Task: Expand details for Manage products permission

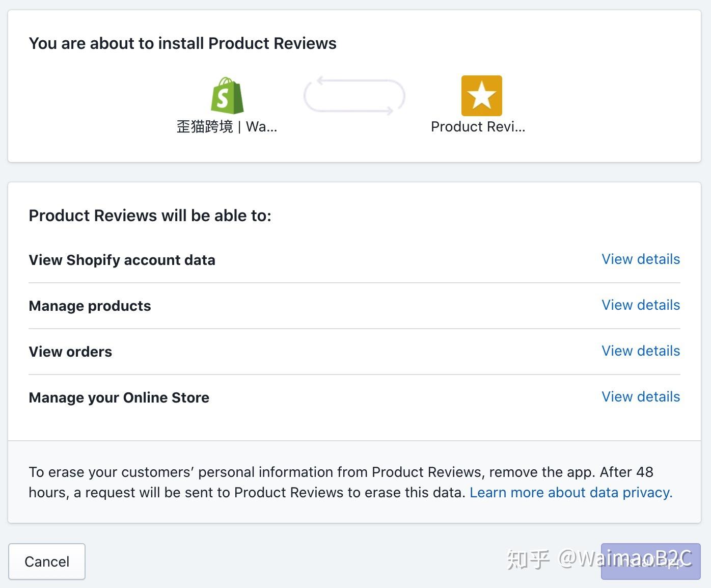Action: pyautogui.click(x=641, y=305)
